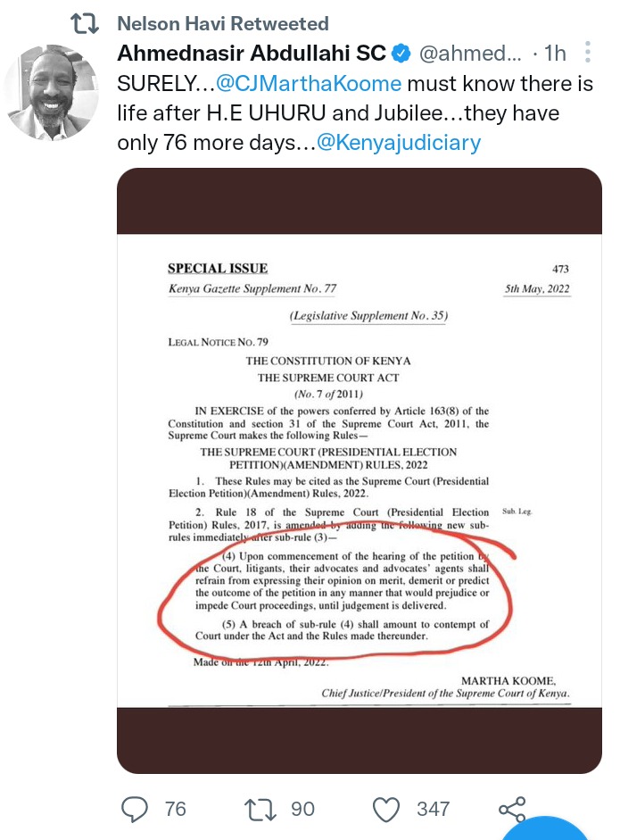
Task: Open the share icon for this tweet
Action: click(x=512, y=810)
